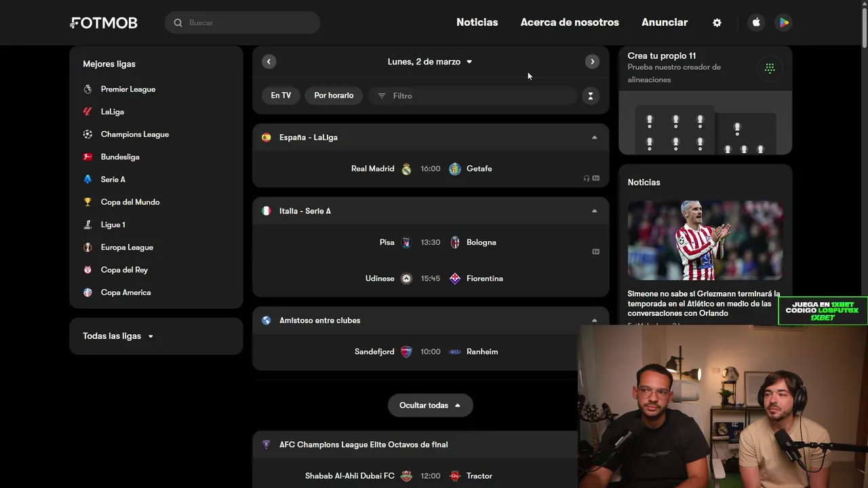This screenshot has width=868, height=488.
Task: Click the Copa America league label
Action: coord(126,292)
